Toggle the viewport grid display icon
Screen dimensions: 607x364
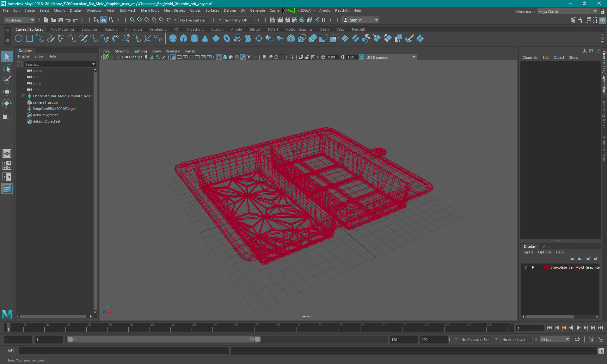click(173, 57)
